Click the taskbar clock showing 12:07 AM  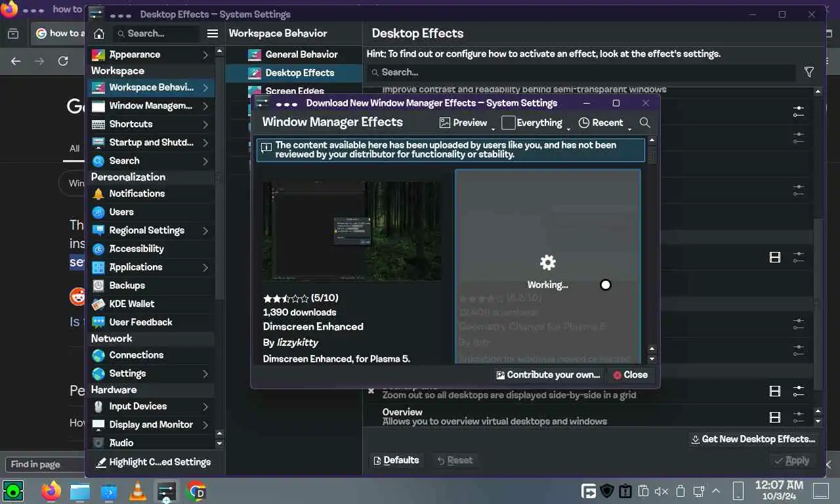click(778, 490)
